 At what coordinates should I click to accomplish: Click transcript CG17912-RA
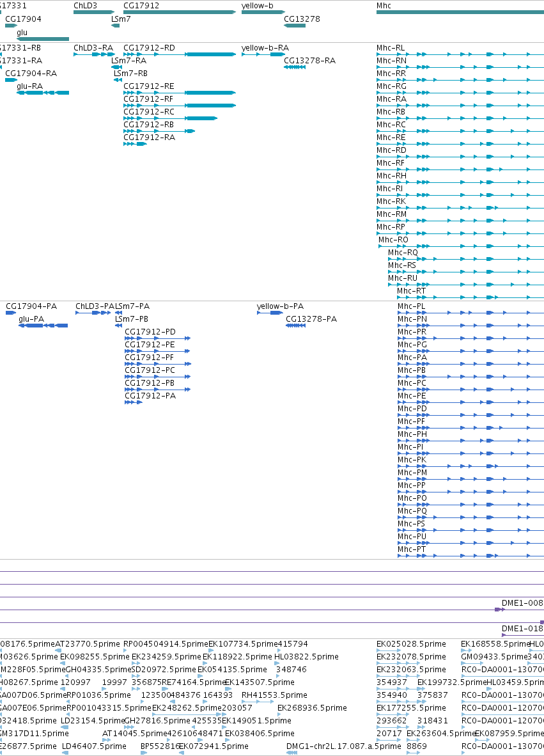(150, 138)
